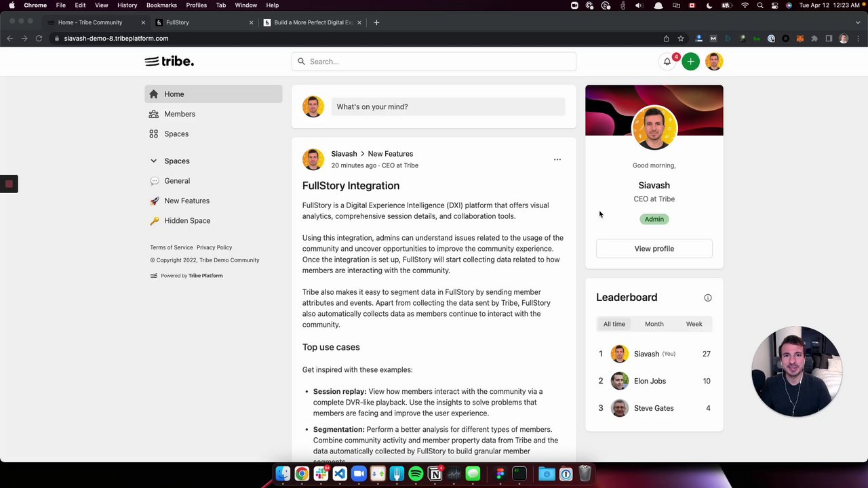The height and width of the screenshot is (488, 868).
Task: Toggle the Chrome side panel icon
Action: pyautogui.click(x=829, y=39)
